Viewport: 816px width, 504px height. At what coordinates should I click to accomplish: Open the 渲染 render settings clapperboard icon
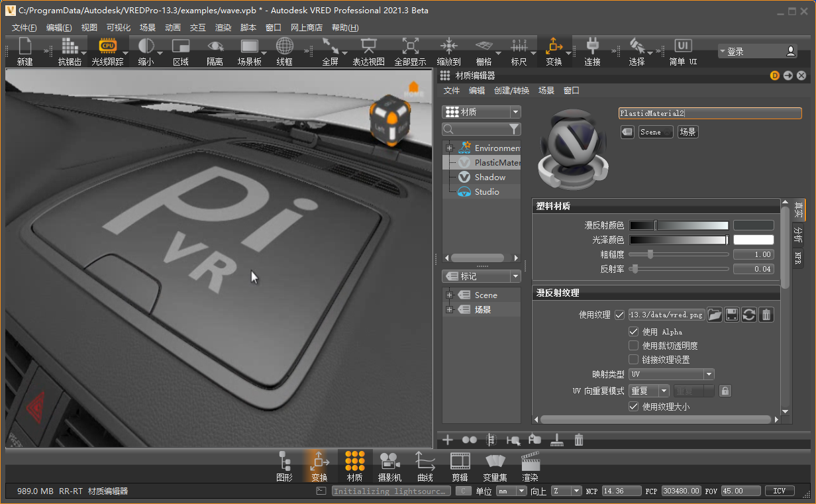[530, 461]
